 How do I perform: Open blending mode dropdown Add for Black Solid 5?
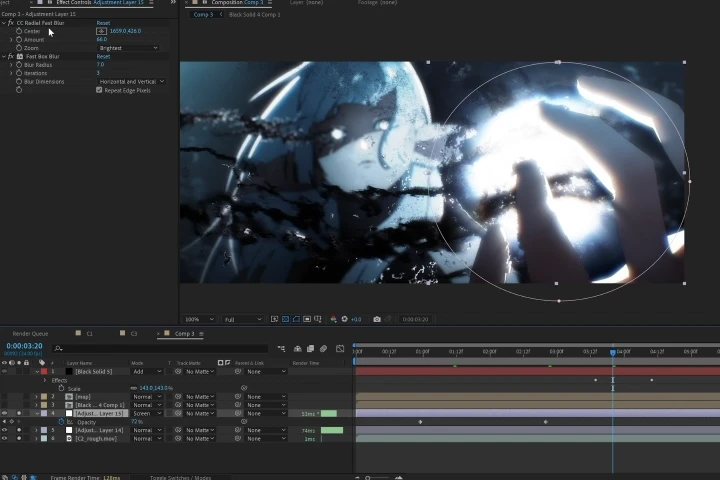146,372
